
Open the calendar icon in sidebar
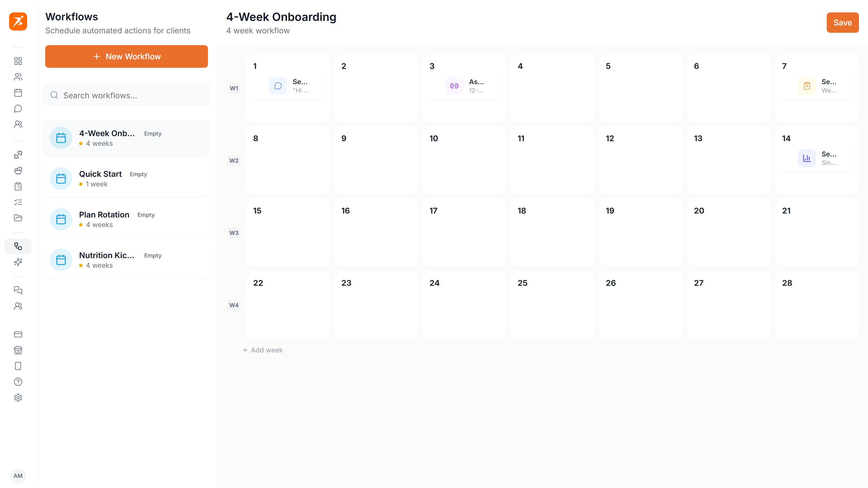(18, 93)
